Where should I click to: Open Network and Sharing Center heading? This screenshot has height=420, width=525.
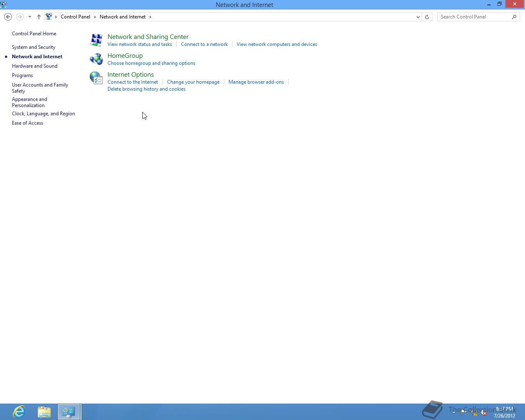pos(148,37)
